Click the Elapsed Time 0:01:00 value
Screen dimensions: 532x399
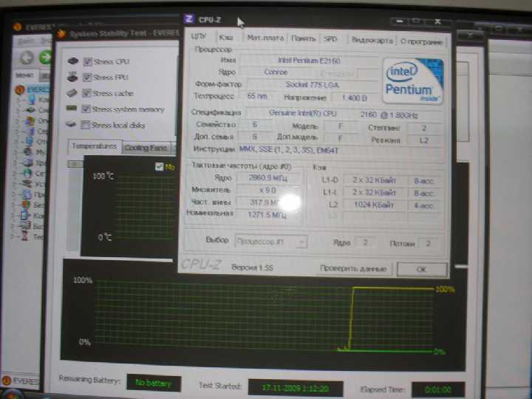point(438,389)
